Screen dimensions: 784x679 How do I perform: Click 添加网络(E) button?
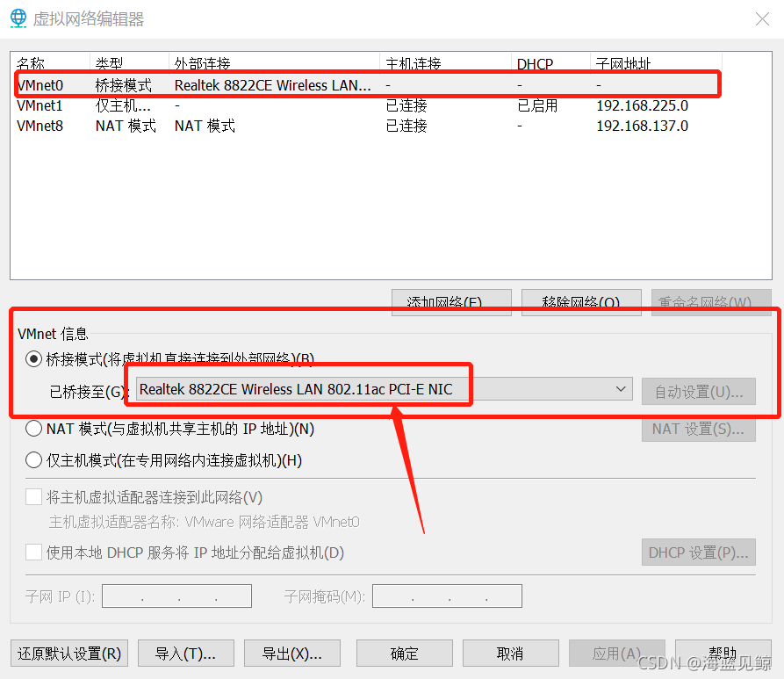[451, 302]
